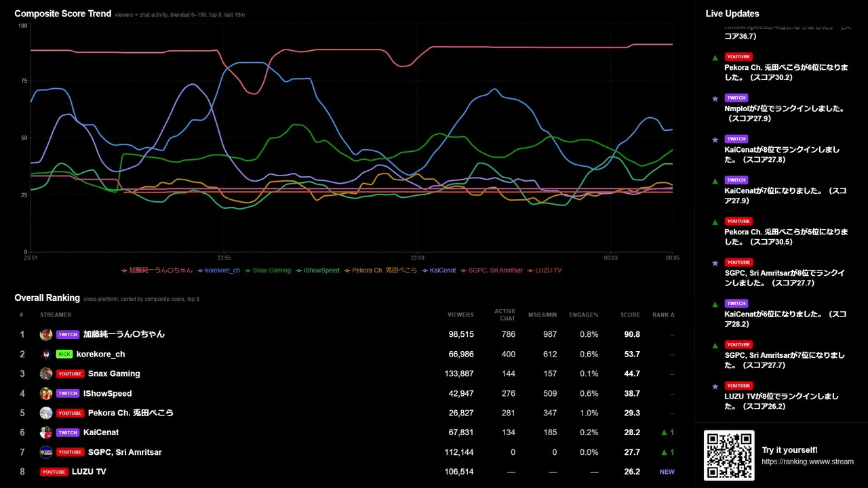
Task: Click the 00:03 time label on the chart axis
Action: [x=611, y=258]
